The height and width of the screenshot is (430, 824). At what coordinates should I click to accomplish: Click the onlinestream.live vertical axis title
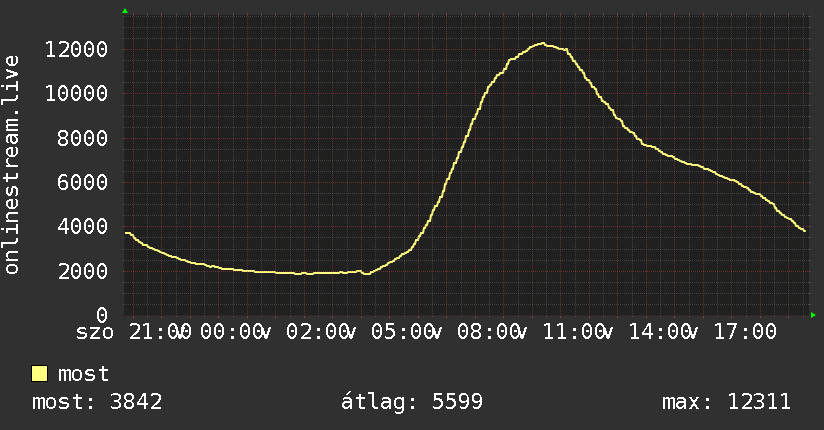(11, 165)
